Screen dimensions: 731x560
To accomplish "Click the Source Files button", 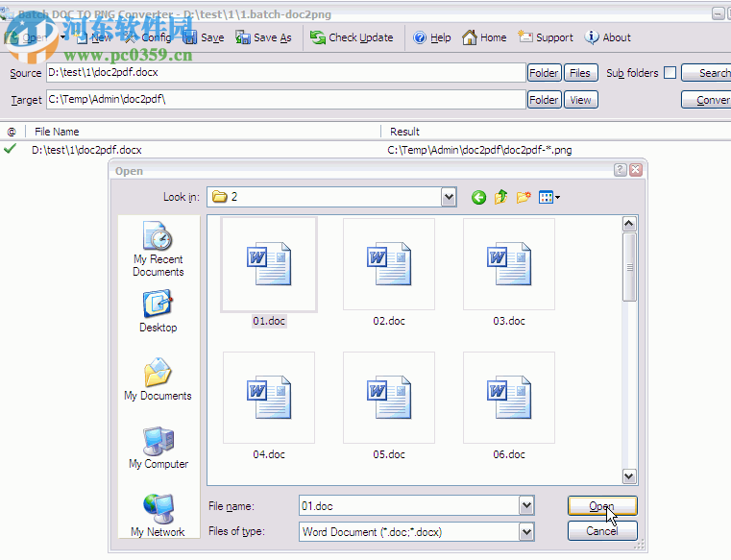I will 580,73.
